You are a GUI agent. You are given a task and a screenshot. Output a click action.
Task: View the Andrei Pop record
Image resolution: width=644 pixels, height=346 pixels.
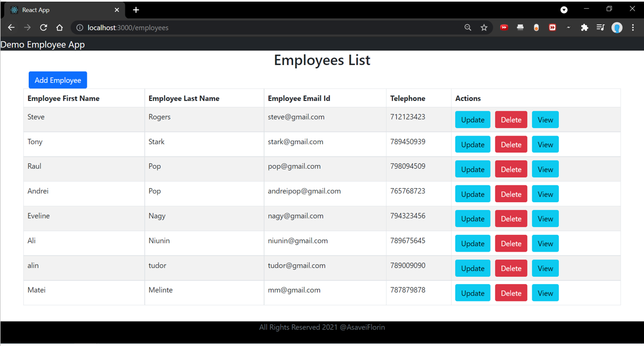click(545, 194)
